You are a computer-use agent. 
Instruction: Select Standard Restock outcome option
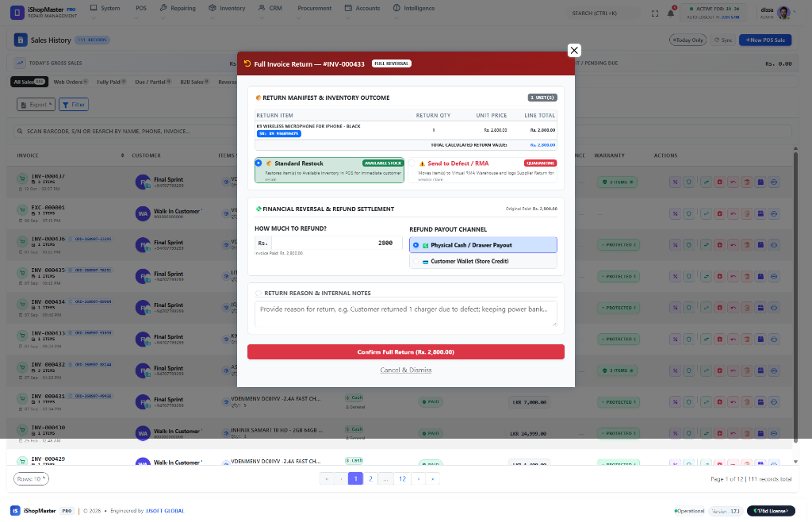[329, 171]
